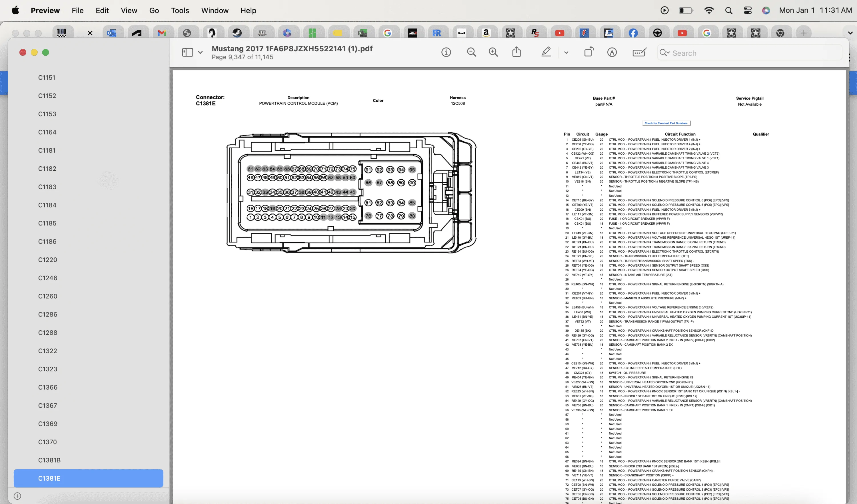Jump to connector C1185 in sidebar
The height and width of the screenshot is (504, 857).
click(x=47, y=223)
